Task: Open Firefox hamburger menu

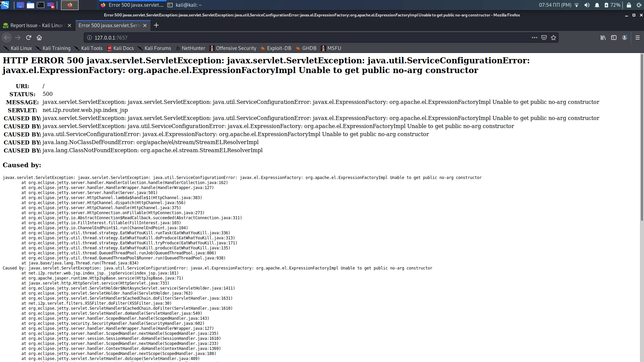Action: tap(637, 38)
